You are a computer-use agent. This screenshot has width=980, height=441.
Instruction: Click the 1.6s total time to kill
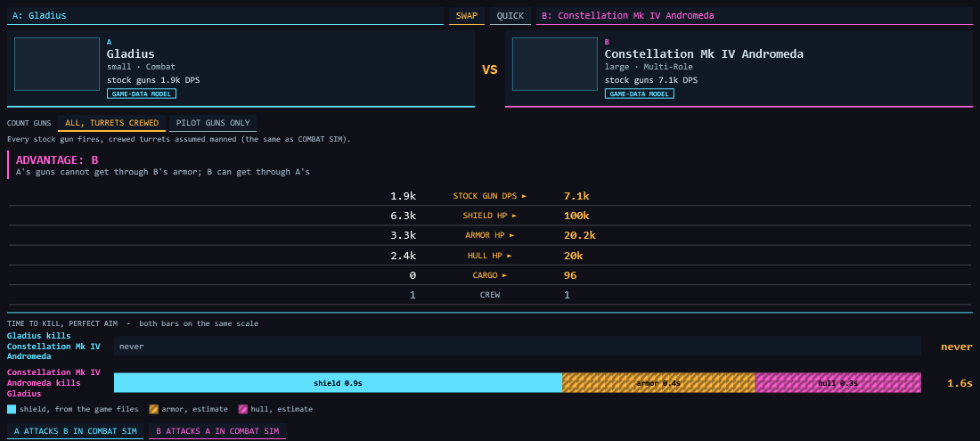[x=960, y=383]
